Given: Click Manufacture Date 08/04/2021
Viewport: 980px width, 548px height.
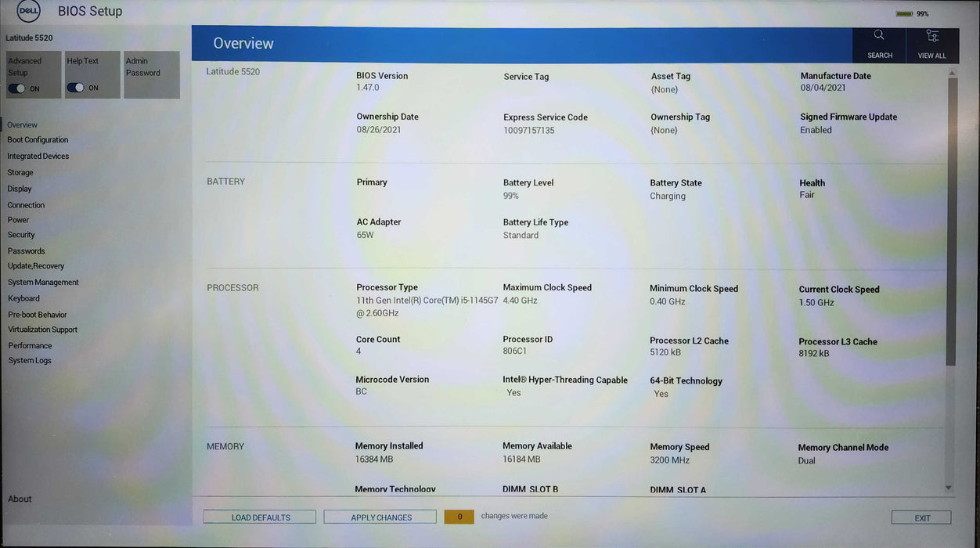Looking at the screenshot, I should coord(823,88).
